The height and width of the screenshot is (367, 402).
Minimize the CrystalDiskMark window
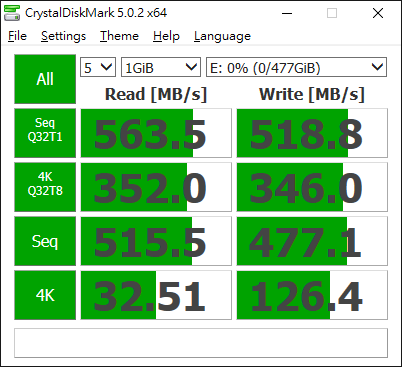click(x=287, y=13)
